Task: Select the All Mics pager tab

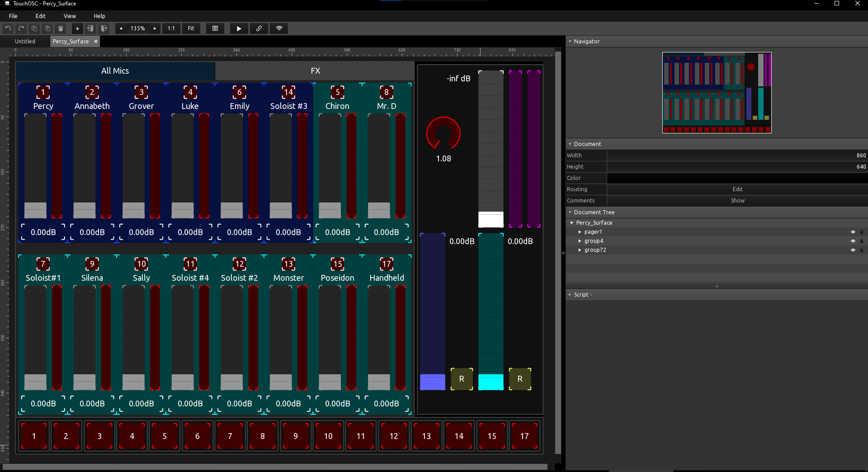Action: click(x=115, y=71)
